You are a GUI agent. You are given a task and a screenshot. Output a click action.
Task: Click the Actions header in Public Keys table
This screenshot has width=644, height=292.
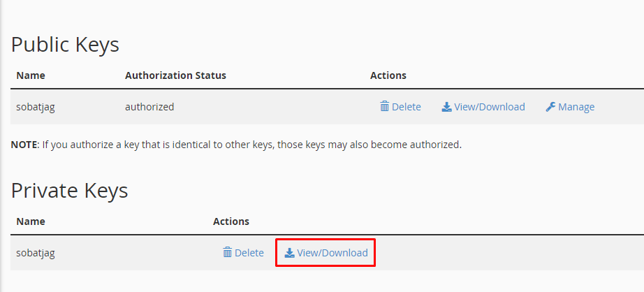click(388, 75)
